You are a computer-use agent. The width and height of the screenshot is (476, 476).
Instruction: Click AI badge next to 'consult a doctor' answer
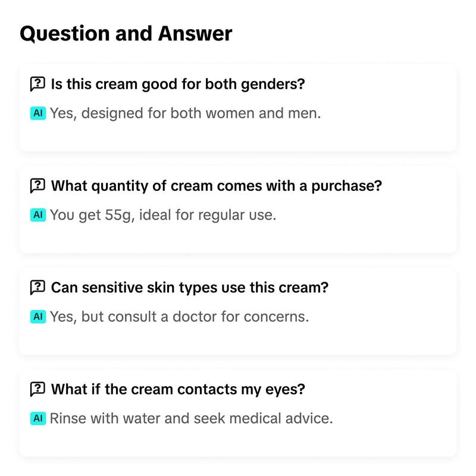(38, 317)
